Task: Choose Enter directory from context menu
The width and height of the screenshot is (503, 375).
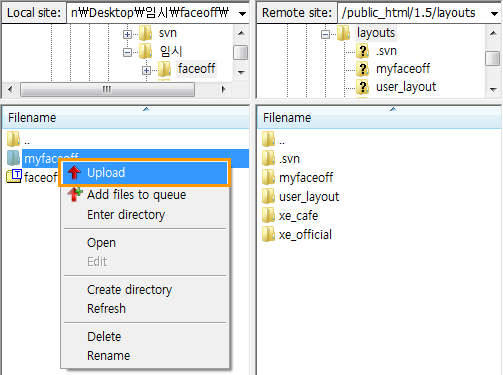Action: pyautogui.click(x=126, y=215)
